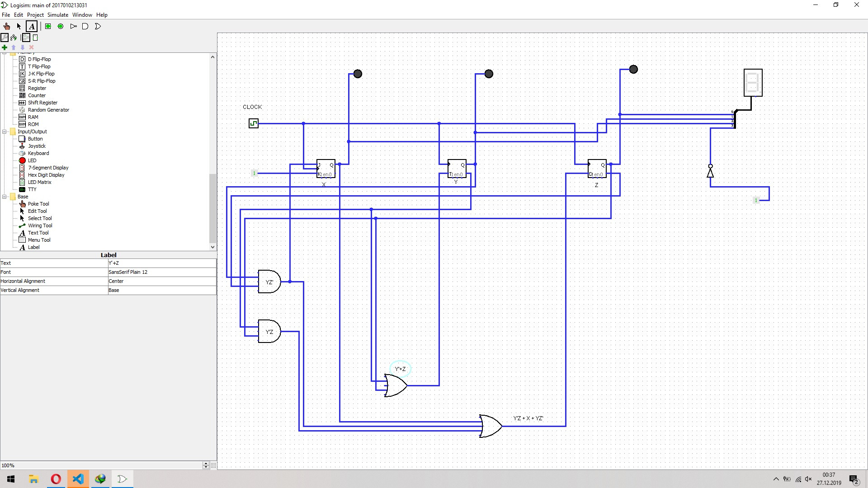Open the Font property value dropdown
This screenshot has height=488, width=868.
[162, 272]
